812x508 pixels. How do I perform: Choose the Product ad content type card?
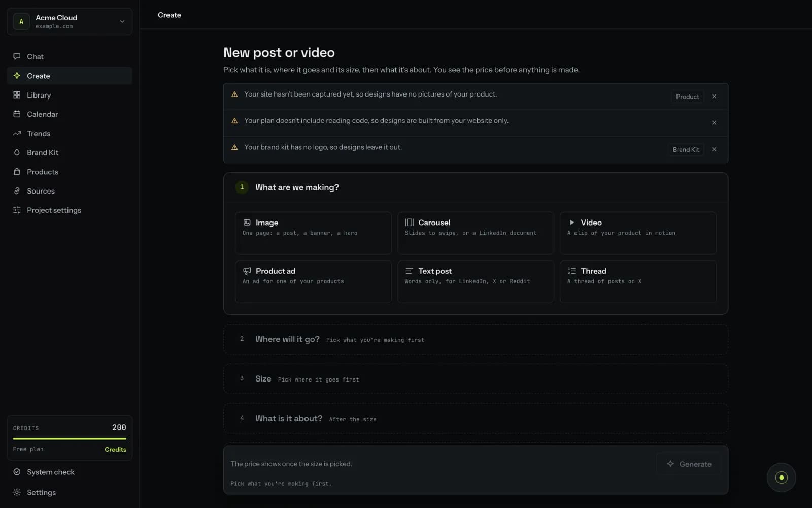pyautogui.click(x=313, y=281)
